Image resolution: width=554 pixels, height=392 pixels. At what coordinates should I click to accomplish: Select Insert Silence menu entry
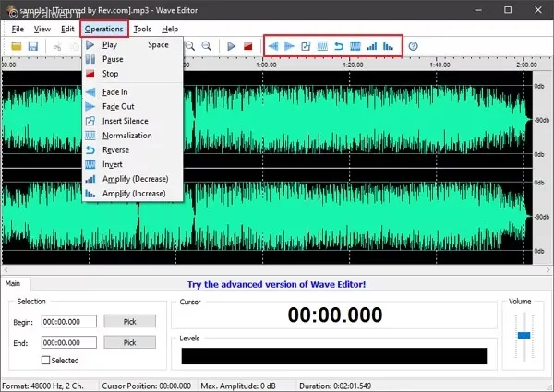132,121
